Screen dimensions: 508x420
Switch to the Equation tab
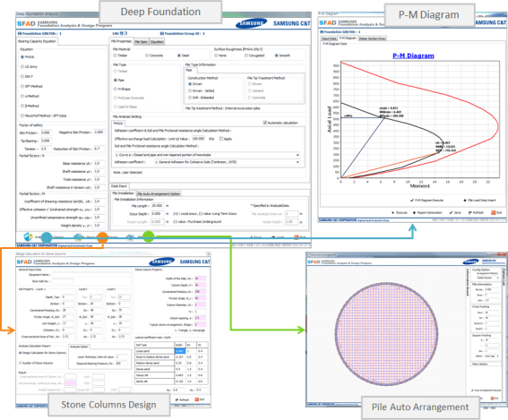pos(157,42)
